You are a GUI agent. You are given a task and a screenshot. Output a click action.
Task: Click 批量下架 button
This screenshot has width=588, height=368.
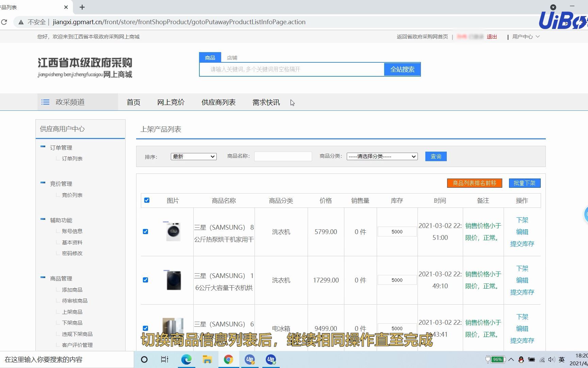point(525,183)
